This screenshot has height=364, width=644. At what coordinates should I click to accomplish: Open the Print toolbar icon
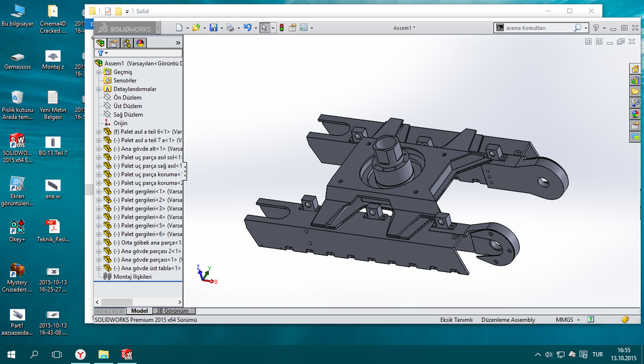(230, 28)
